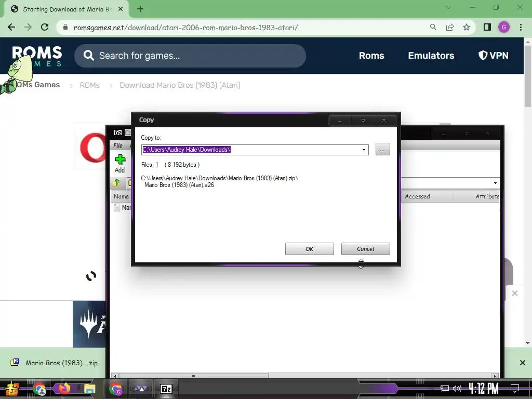This screenshot has width=532, height=399.
Task: Click the Accessed column header in 7-Zip
Action: coord(427,196)
